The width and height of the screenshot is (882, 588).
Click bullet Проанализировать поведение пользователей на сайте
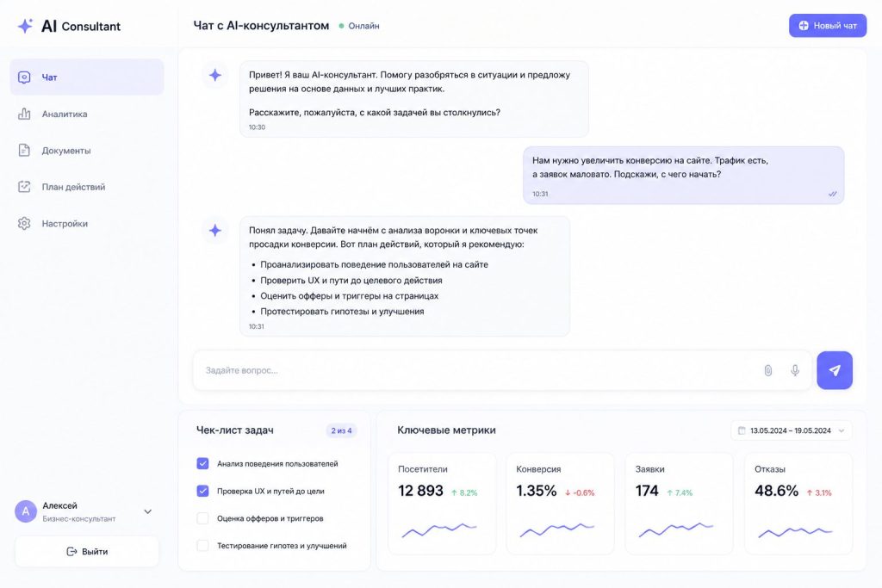point(374,264)
